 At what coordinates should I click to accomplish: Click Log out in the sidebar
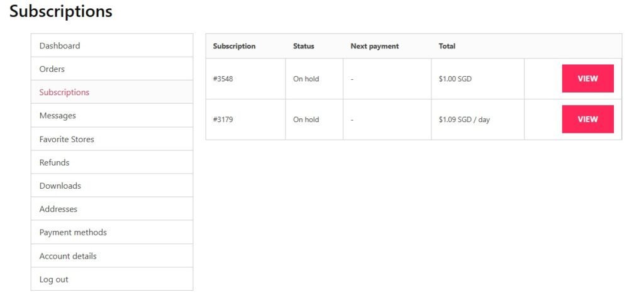click(112, 279)
